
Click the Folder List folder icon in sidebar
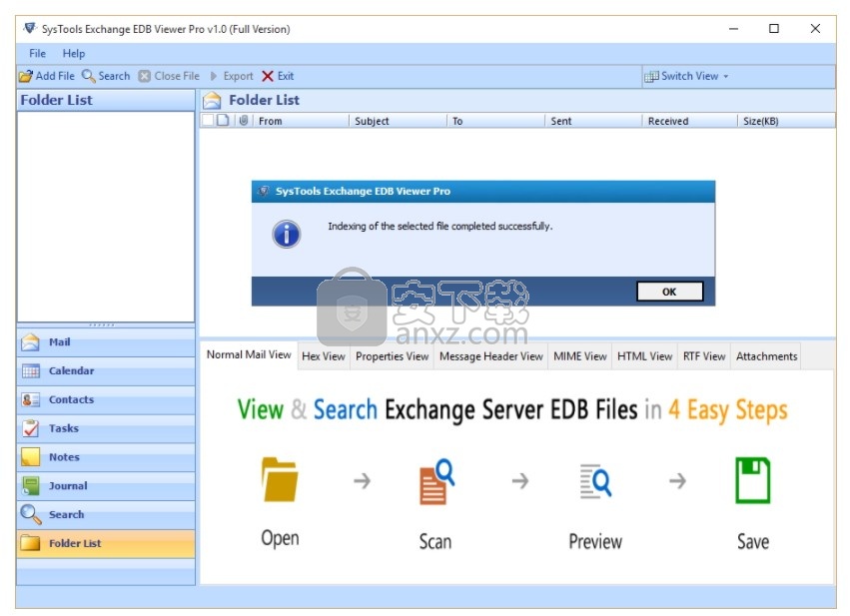pos(30,543)
